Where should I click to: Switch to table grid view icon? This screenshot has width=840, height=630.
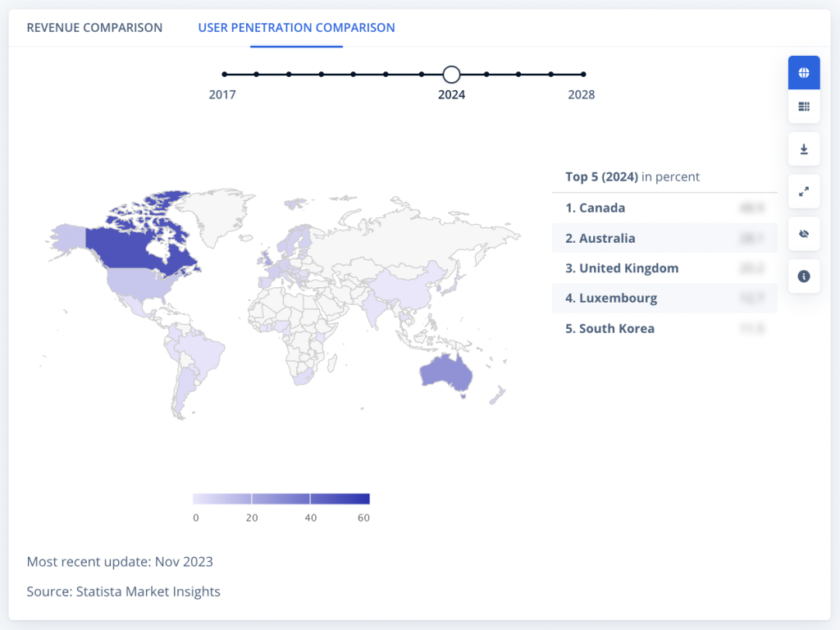tap(804, 107)
